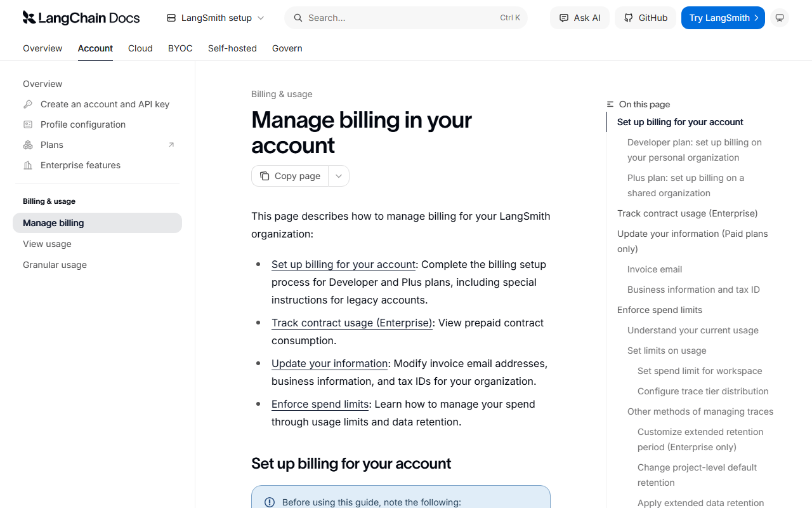Viewport: 812px width, 508px height.
Task: Click the Enterprise features building icon
Action: [x=28, y=165]
